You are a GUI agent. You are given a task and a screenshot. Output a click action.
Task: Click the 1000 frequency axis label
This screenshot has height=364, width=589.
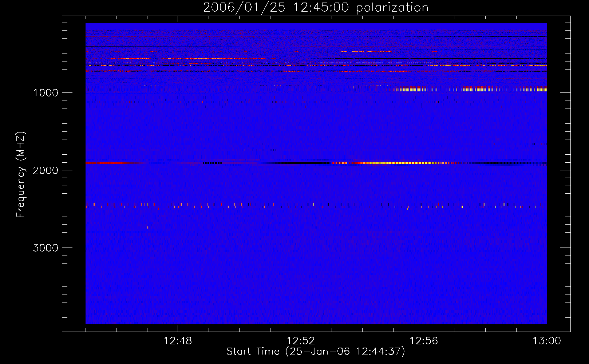pyautogui.click(x=46, y=93)
